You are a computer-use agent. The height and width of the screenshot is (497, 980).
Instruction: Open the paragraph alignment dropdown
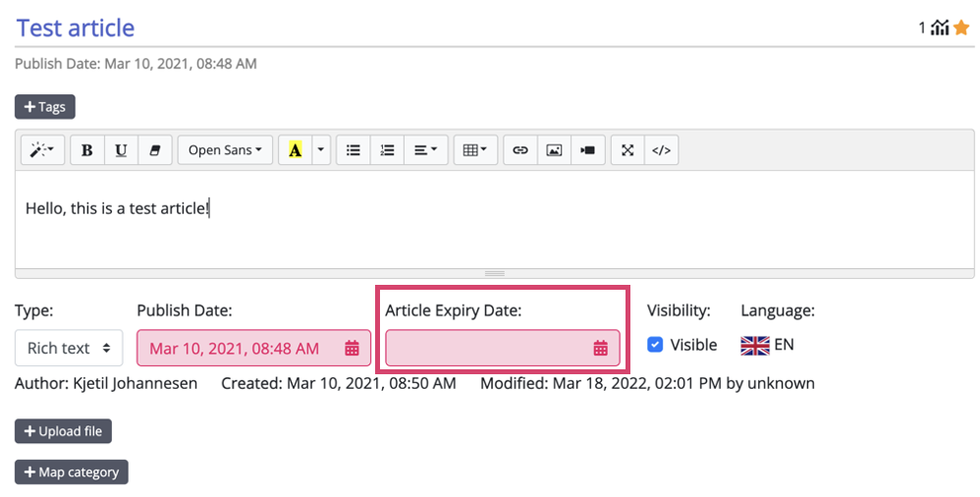click(424, 150)
